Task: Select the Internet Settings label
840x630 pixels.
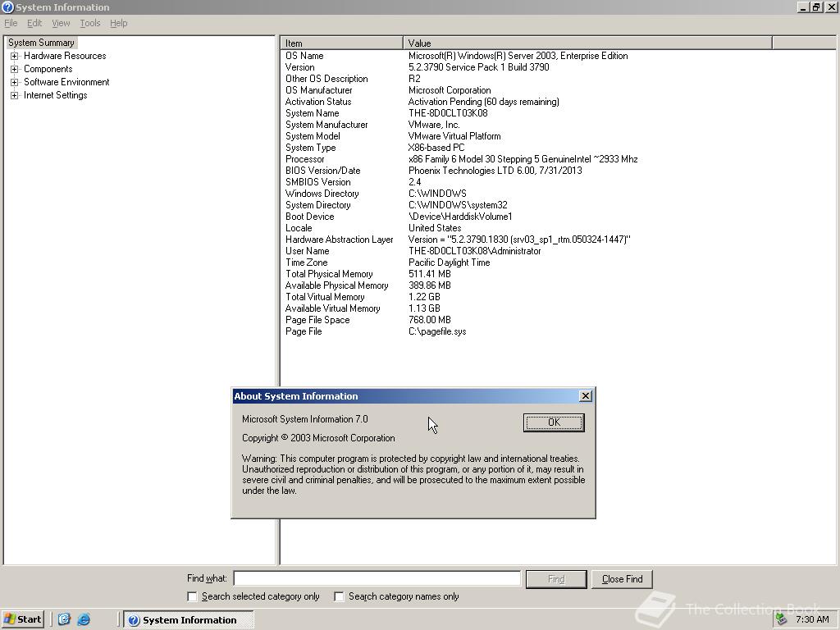Action: pyautogui.click(x=55, y=95)
